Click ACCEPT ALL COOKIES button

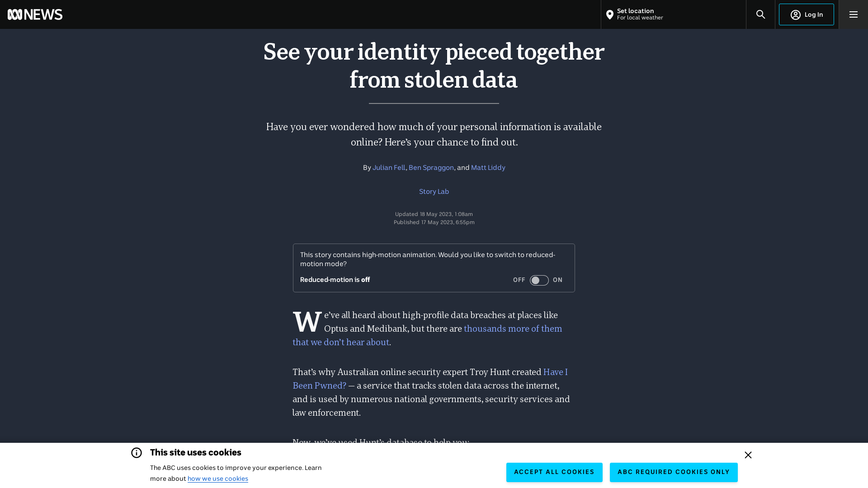(554, 473)
